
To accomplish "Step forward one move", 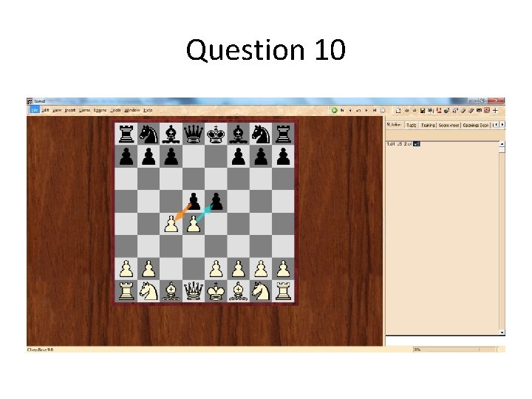I will [x=366, y=110].
